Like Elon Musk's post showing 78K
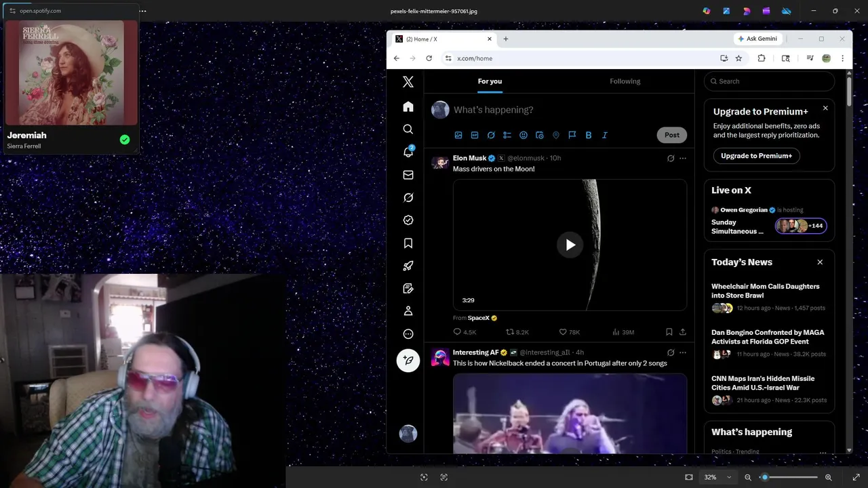The height and width of the screenshot is (488, 868). click(x=569, y=332)
